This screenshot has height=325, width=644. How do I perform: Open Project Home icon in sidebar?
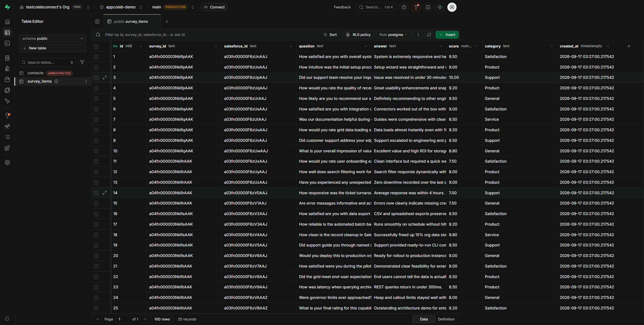(x=7, y=22)
